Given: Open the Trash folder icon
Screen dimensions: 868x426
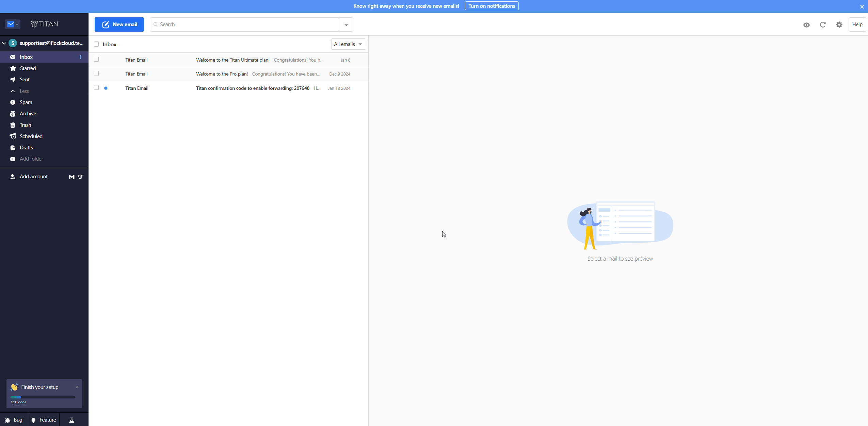Looking at the screenshot, I should 13,125.
